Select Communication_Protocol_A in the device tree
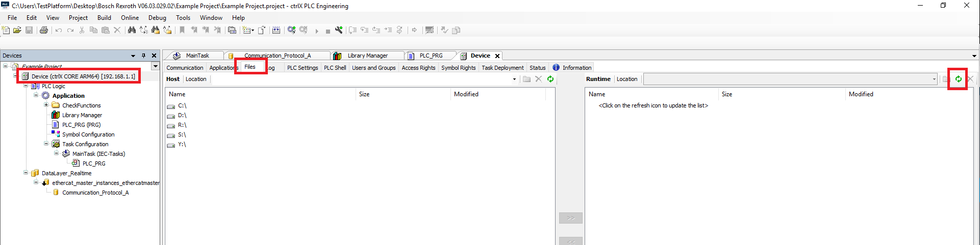 tap(95, 193)
